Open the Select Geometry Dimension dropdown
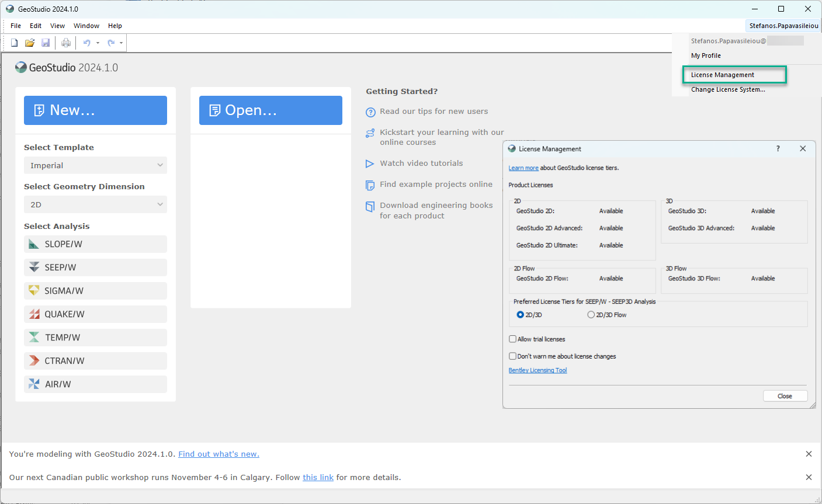 tap(95, 204)
